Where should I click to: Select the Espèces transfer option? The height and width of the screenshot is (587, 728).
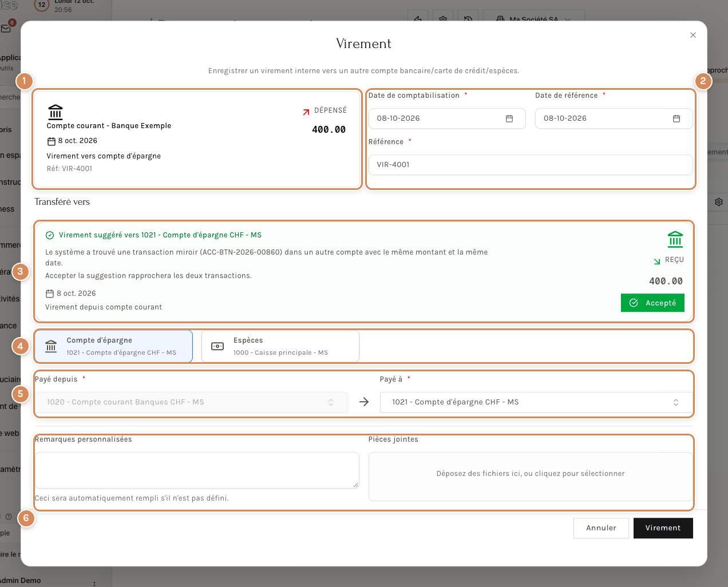point(280,346)
